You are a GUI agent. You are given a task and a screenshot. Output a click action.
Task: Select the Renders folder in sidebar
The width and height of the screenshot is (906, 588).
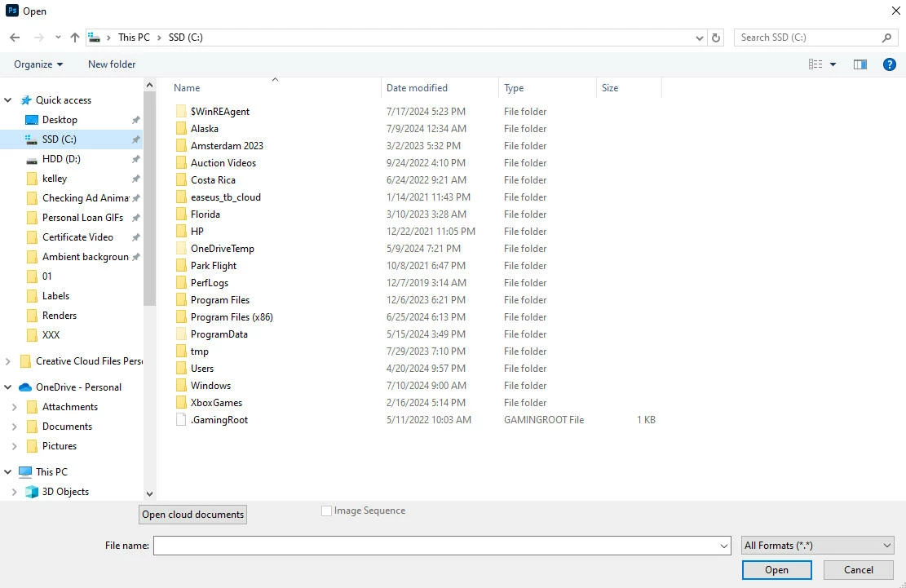click(x=59, y=316)
